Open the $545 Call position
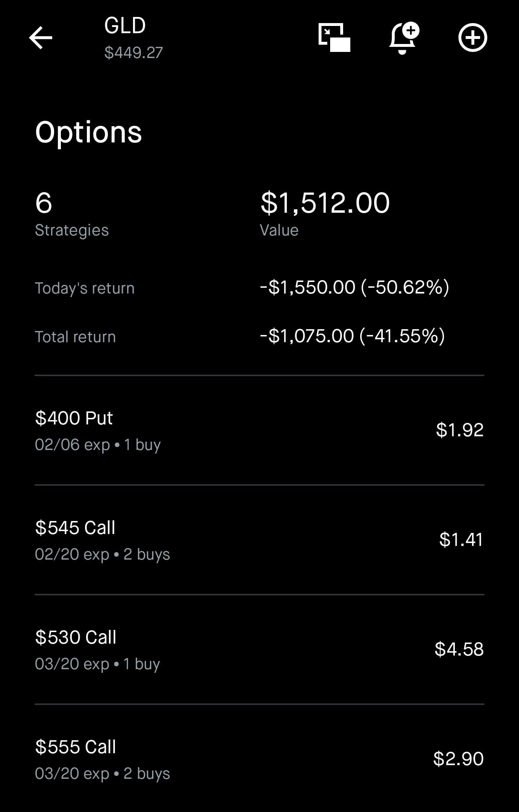The width and height of the screenshot is (519, 812). (x=75, y=528)
